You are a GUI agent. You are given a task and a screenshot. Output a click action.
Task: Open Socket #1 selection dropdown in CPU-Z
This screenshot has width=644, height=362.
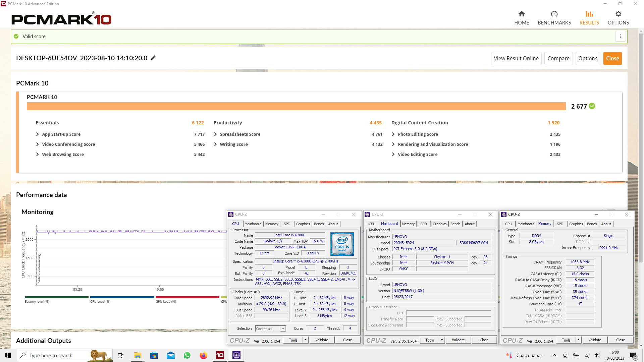coord(270,329)
